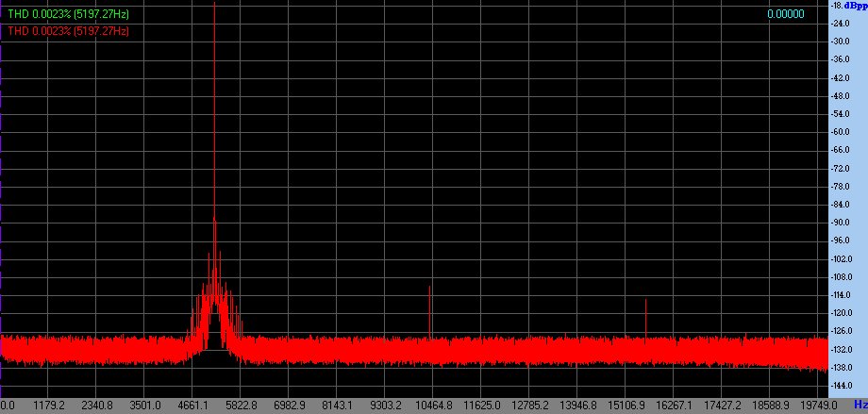Click the -66.0 amplitude axis label

click(841, 150)
